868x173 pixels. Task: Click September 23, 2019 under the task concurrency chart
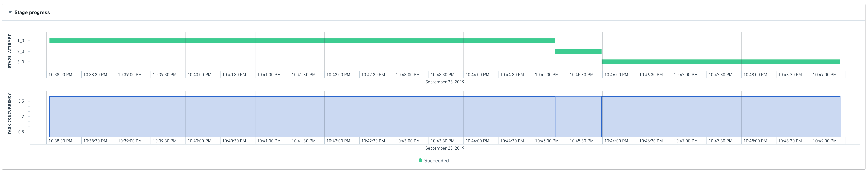444,148
